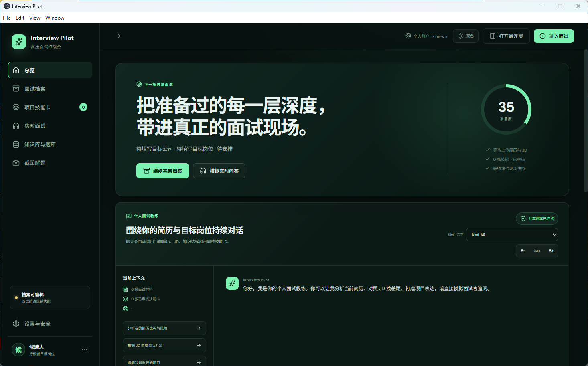This screenshot has height=366, width=588.
Task: Go to 面试档案 in sidebar
Action: click(x=50, y=89)
